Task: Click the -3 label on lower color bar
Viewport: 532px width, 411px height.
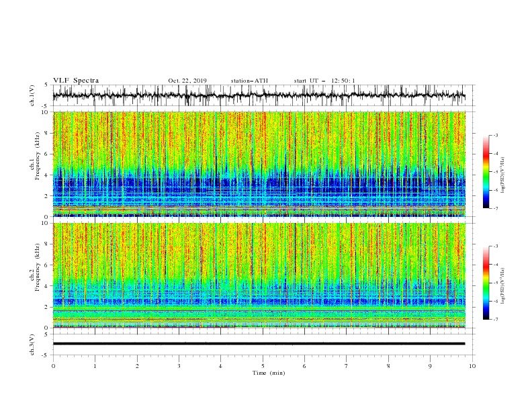Action: point(496,246)
